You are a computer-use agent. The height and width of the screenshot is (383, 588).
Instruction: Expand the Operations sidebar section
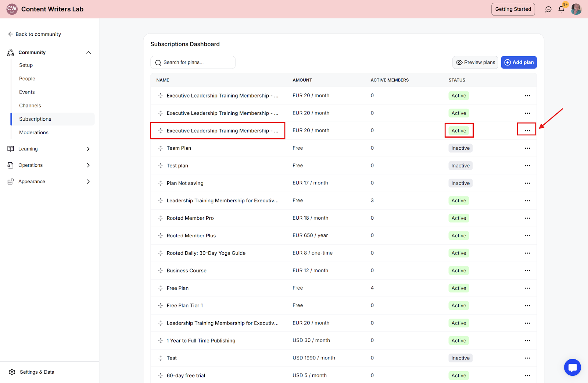[x=88, y=165]
